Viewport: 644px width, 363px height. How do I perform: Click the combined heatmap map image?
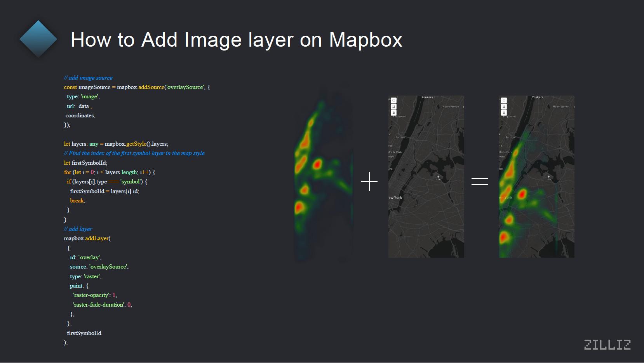coord(536,176)
